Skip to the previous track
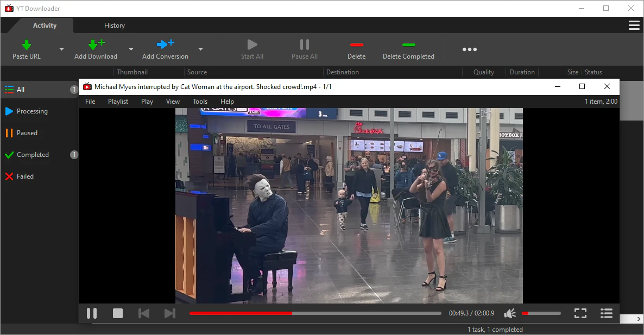Image resolution: width=644 pixels, height=335 pixels. (x=144, y=313)
